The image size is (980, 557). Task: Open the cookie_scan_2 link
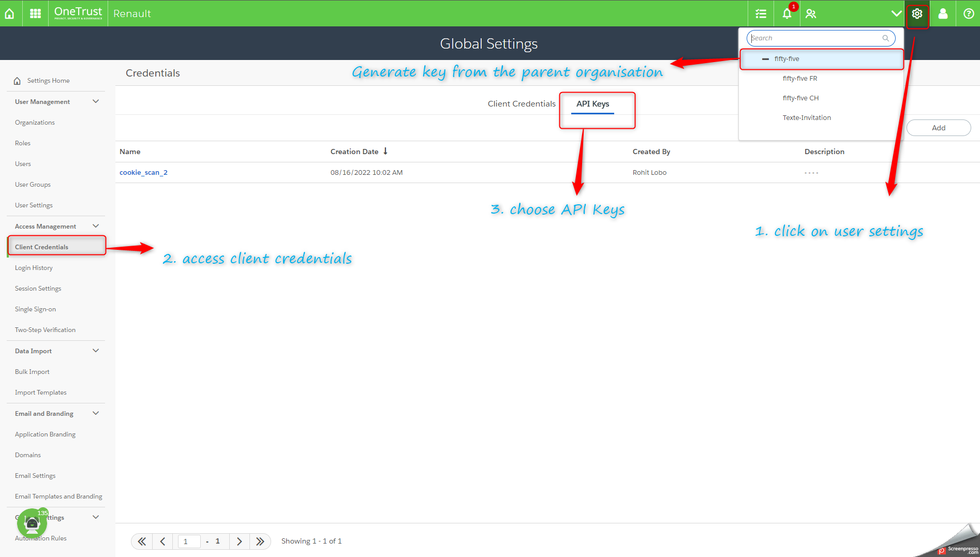[x=143, y=173]
